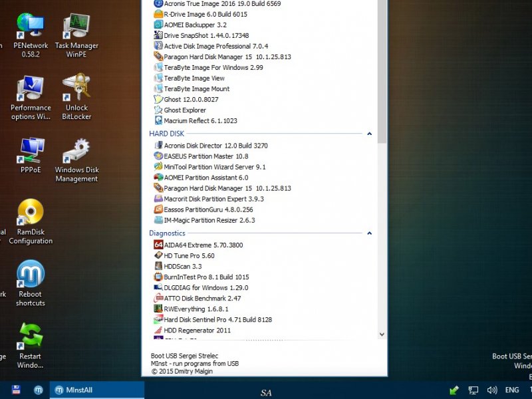Select "RWEverything 1.6.8.1" entry

(x=196, y=309)
